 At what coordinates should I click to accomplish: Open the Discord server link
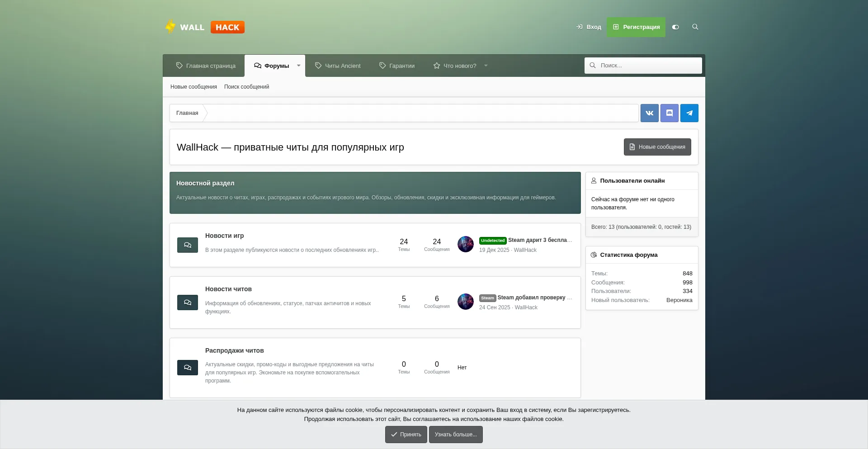(x=670, y=113)
